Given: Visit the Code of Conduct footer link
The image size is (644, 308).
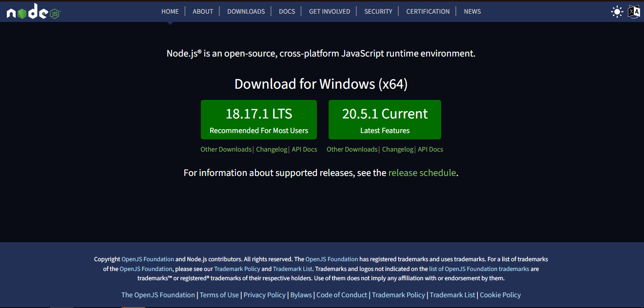Looking at the screenshot, I should click(x=342, y=295).
